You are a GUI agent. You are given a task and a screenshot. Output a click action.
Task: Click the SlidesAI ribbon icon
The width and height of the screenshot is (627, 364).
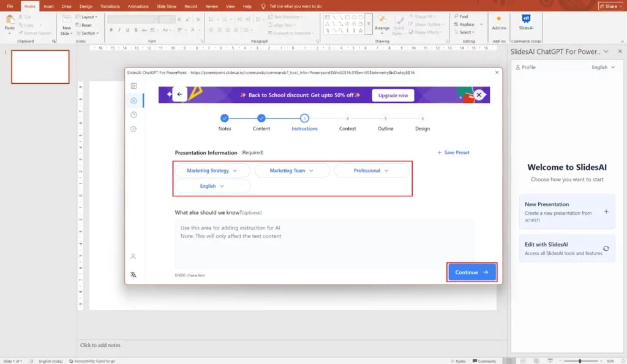coord(525,21)
